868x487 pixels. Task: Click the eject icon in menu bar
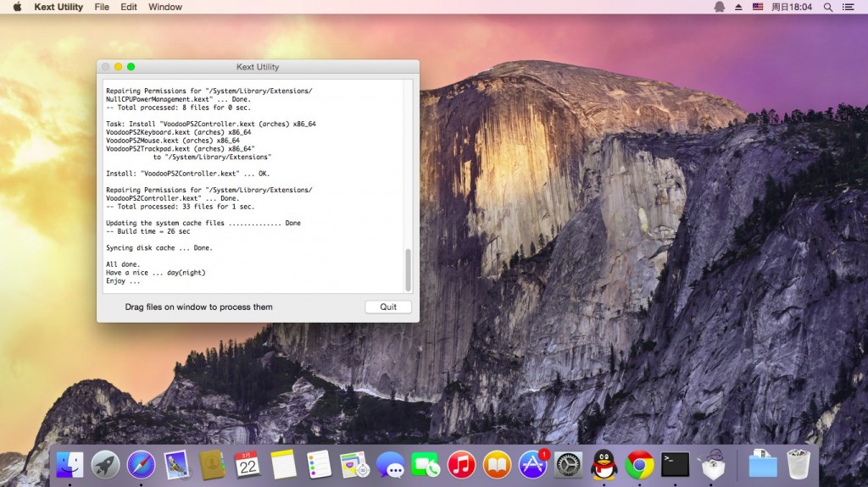tap(738, 7)
